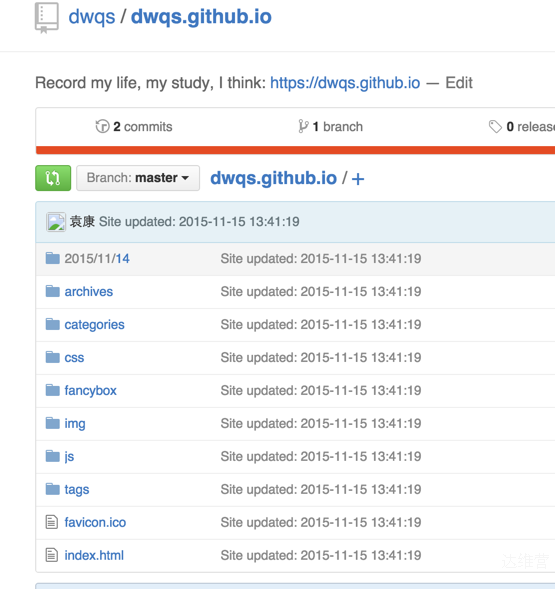Screen dimensions: 555x589
Task: Click the plus to create new file
Action: point(358,179)
